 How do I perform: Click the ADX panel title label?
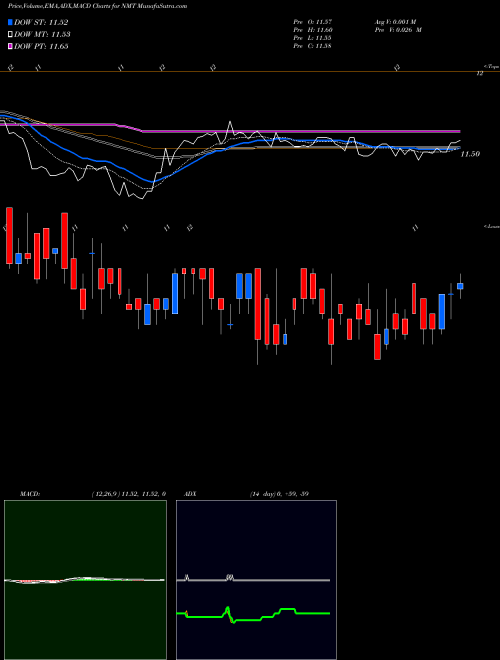point(190,494)
